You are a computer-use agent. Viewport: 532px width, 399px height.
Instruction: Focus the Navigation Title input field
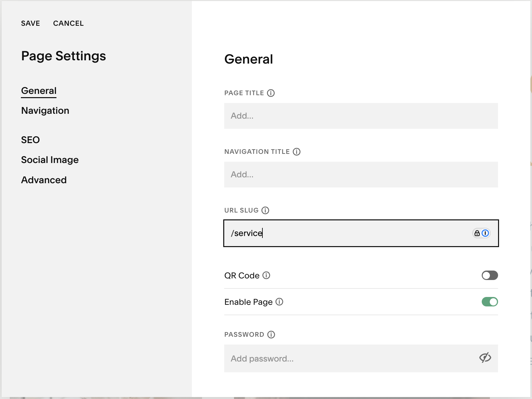[x=361, y=175]
